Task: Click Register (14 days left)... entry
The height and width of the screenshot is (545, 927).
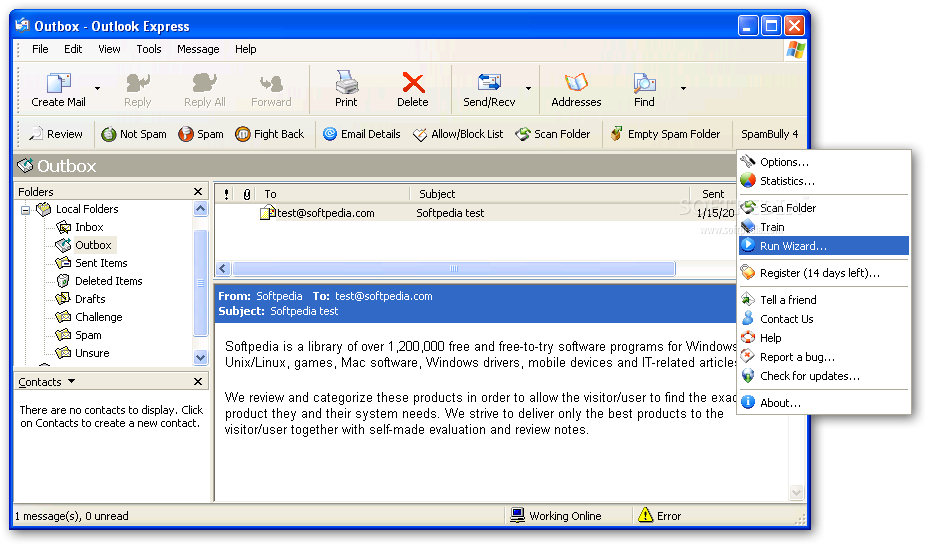Action: tap(824, 272)
